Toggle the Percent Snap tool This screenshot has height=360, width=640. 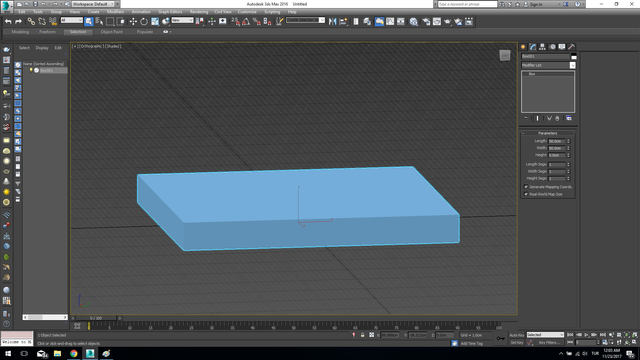(256, 21)
